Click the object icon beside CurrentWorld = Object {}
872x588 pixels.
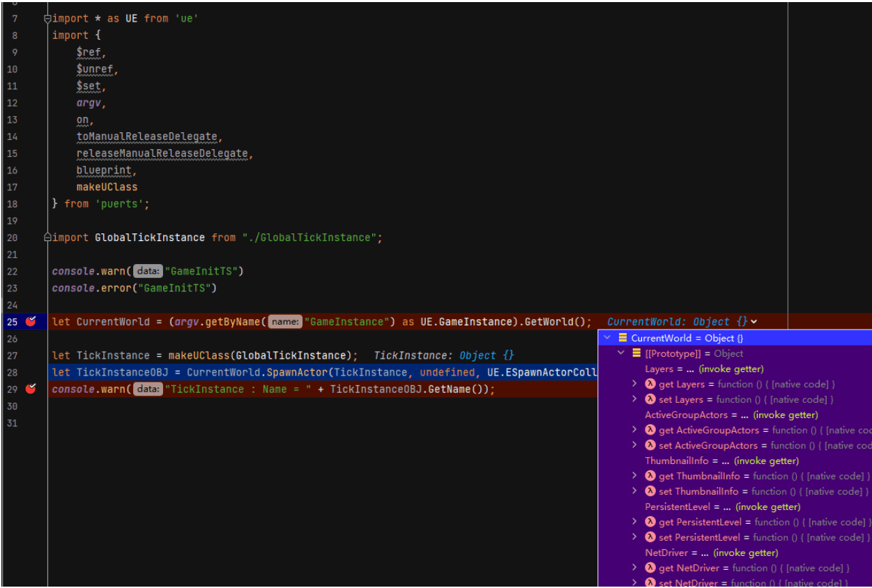tap(623, 338)
